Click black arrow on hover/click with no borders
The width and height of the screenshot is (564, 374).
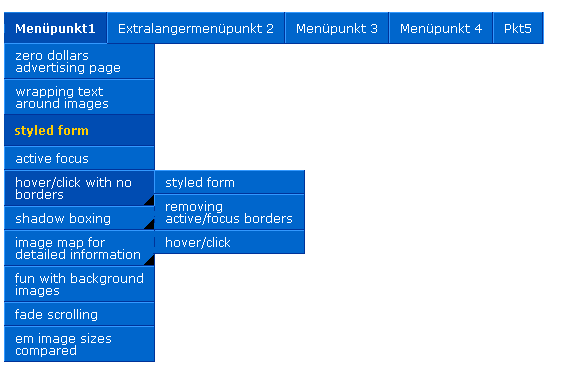tap(150, 201)
